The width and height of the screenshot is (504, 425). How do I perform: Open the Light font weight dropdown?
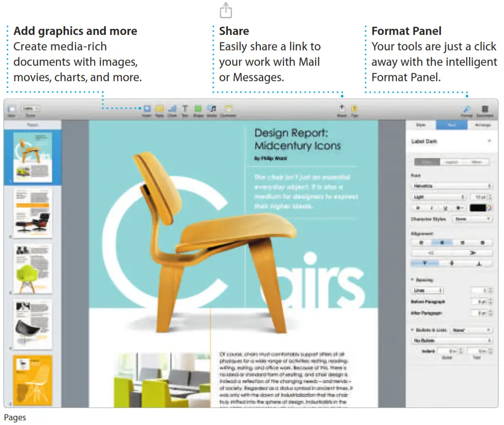click(439, 197)
